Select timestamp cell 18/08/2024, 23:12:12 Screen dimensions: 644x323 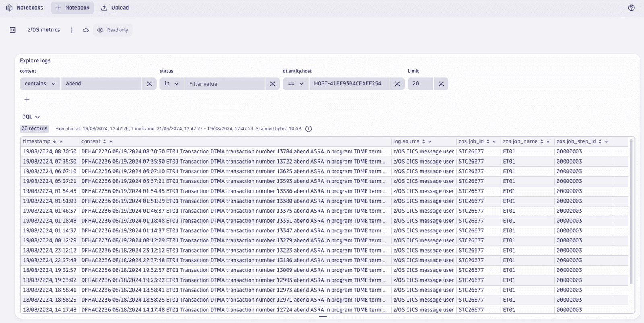(50, 250)
